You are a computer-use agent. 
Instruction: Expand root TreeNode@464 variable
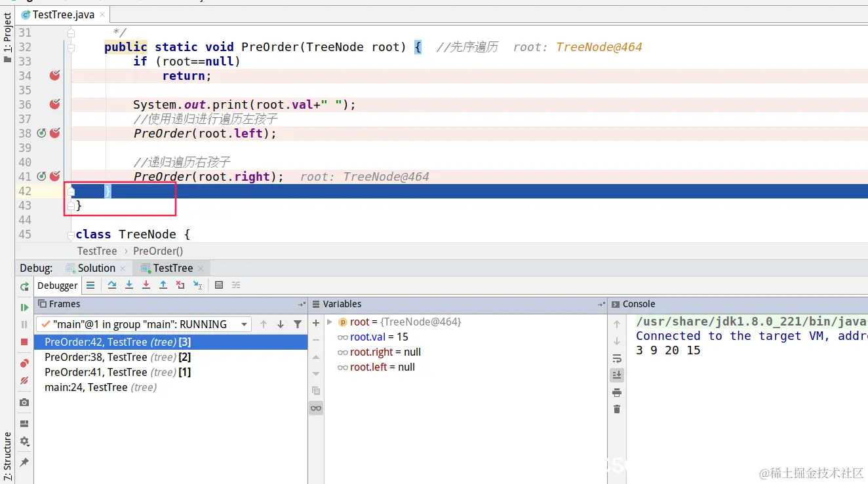tap(330, 322)
